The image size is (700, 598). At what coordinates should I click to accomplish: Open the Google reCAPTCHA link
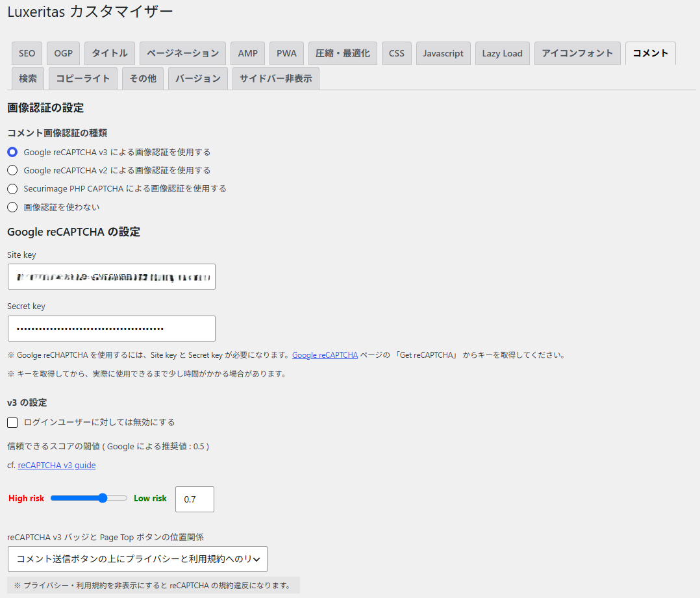(325, 355)
